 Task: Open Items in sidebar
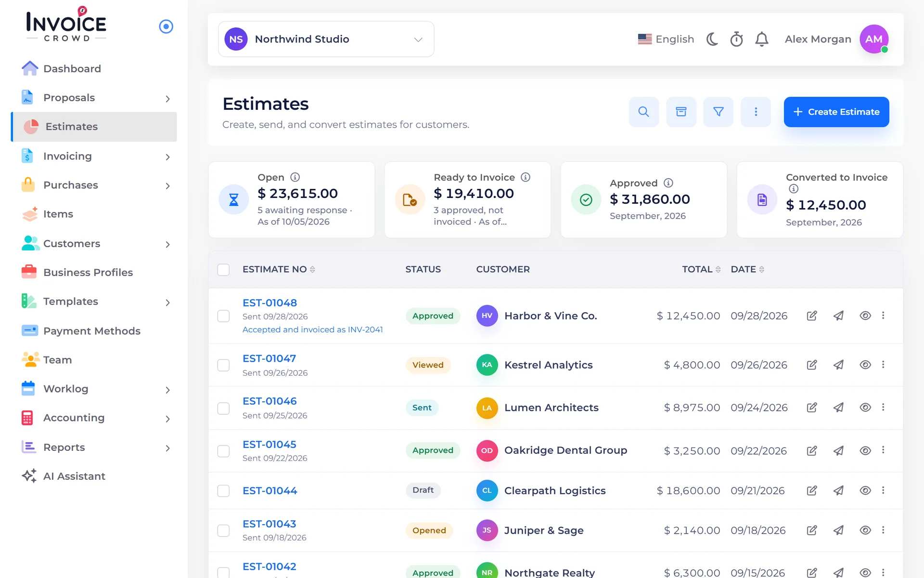pos(94,214)
